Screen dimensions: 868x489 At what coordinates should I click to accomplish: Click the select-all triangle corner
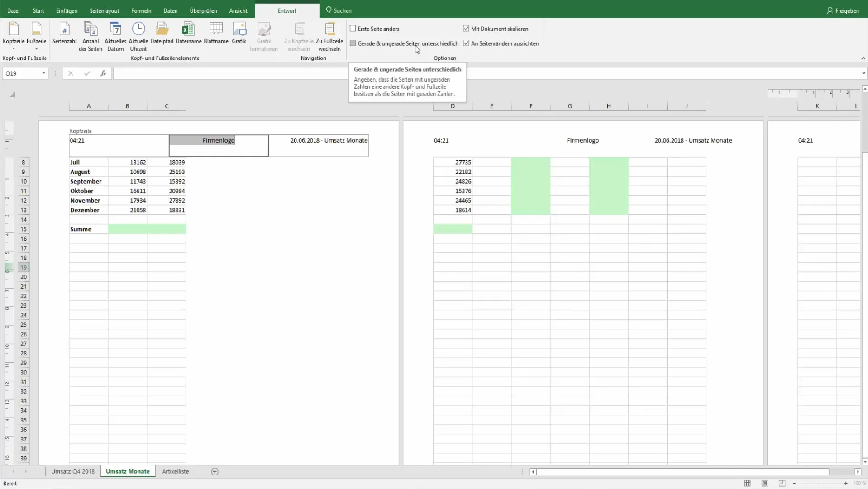13,95
